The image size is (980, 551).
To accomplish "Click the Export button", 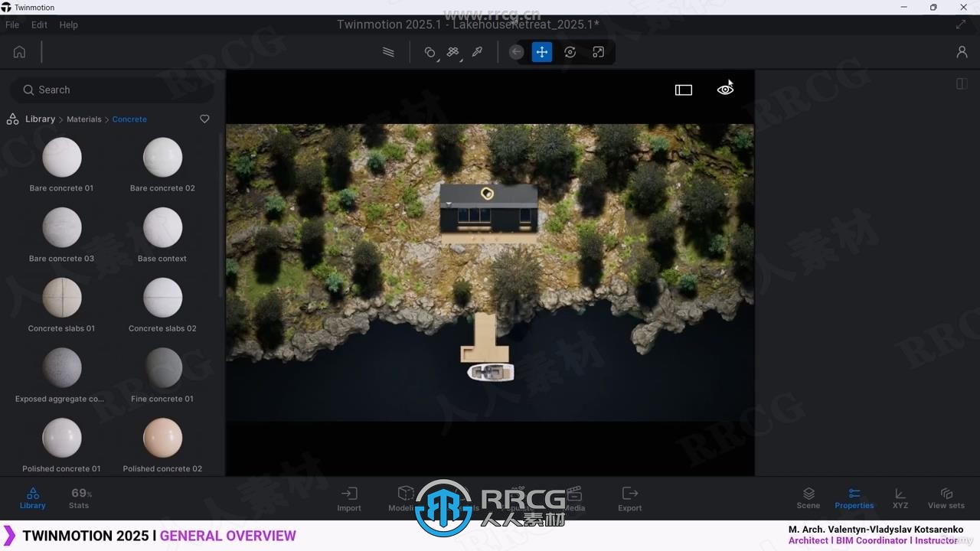I will (630, 498).
